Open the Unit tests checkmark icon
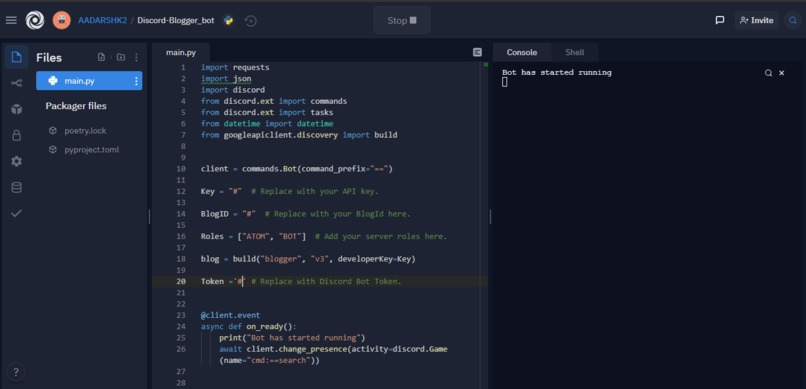 16,213
